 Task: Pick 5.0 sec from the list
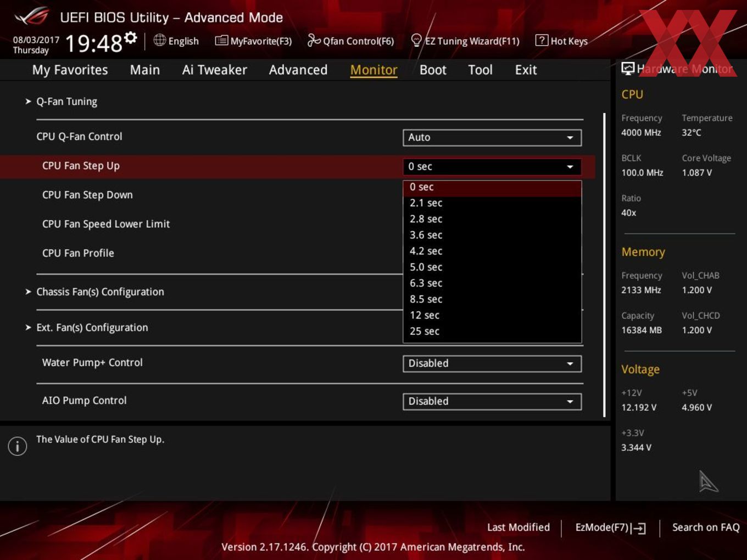pyautogui.click(x=492, y=267)
